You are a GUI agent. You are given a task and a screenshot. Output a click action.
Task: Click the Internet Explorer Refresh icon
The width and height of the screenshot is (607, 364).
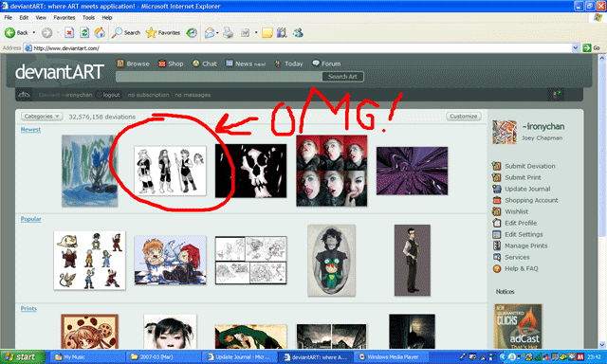(x=84, y=33)
